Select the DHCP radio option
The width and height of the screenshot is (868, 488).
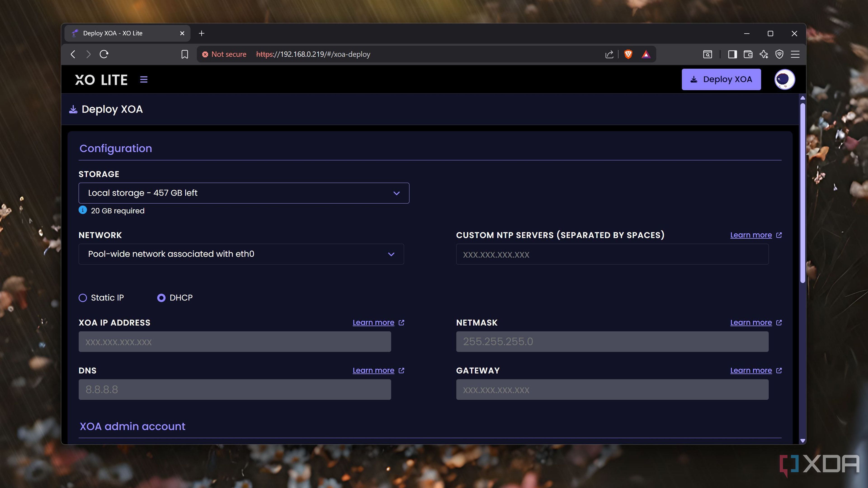[161, 298]
